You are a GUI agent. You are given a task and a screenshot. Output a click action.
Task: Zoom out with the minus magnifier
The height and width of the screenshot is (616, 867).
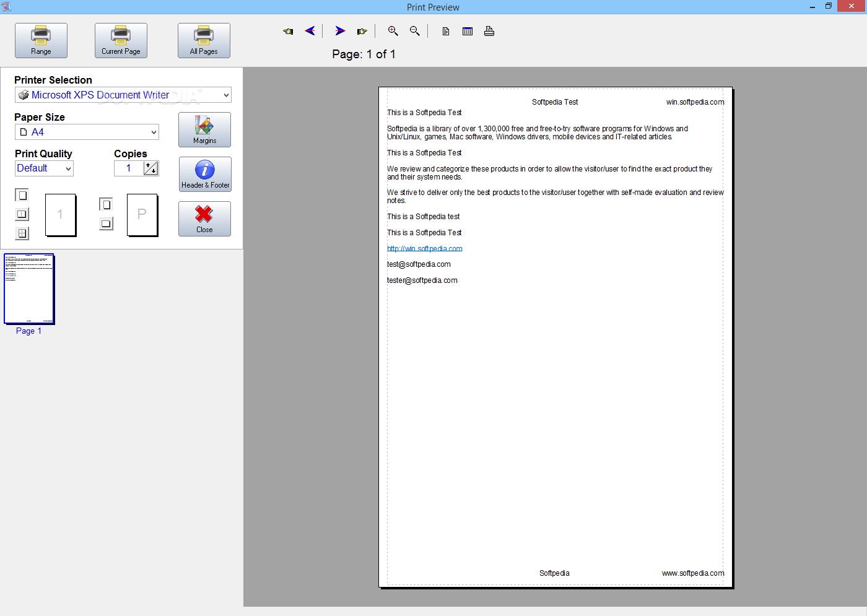pos(415,31)
